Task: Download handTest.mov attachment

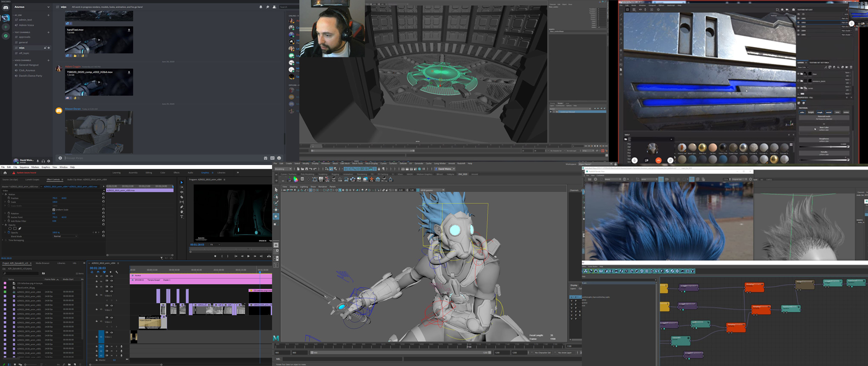Action: click(129, 31)
